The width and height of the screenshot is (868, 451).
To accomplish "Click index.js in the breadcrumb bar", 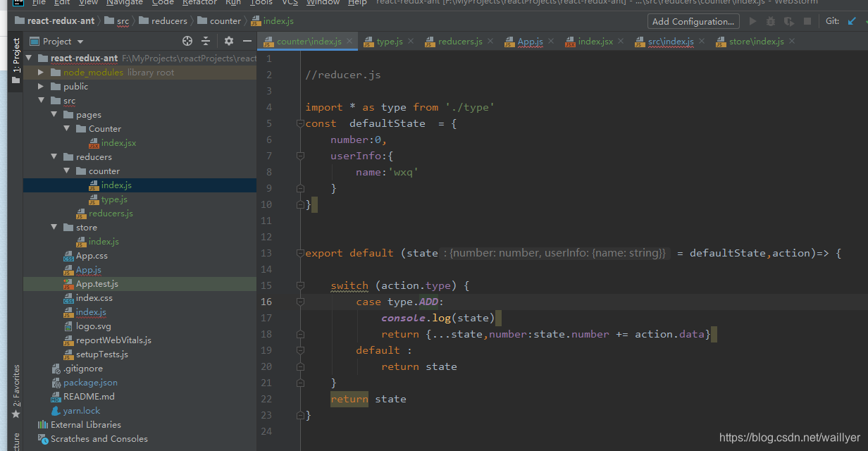I will click(272, 21).
